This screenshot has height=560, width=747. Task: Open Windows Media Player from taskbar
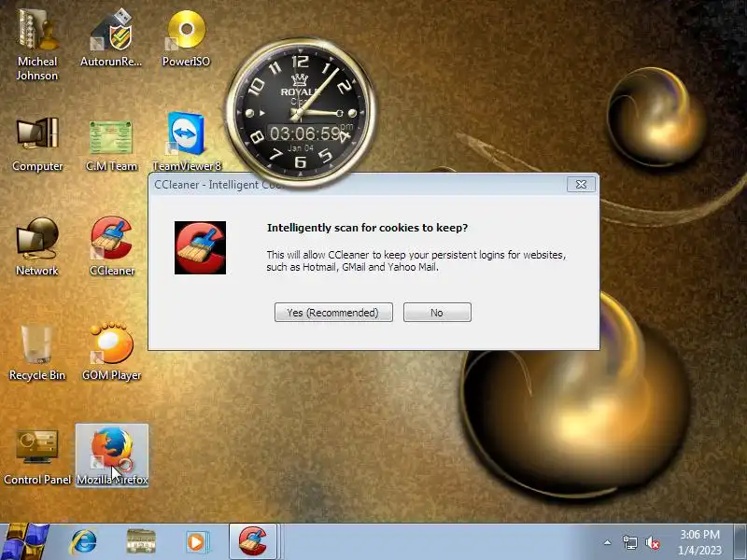click(196, 542)
